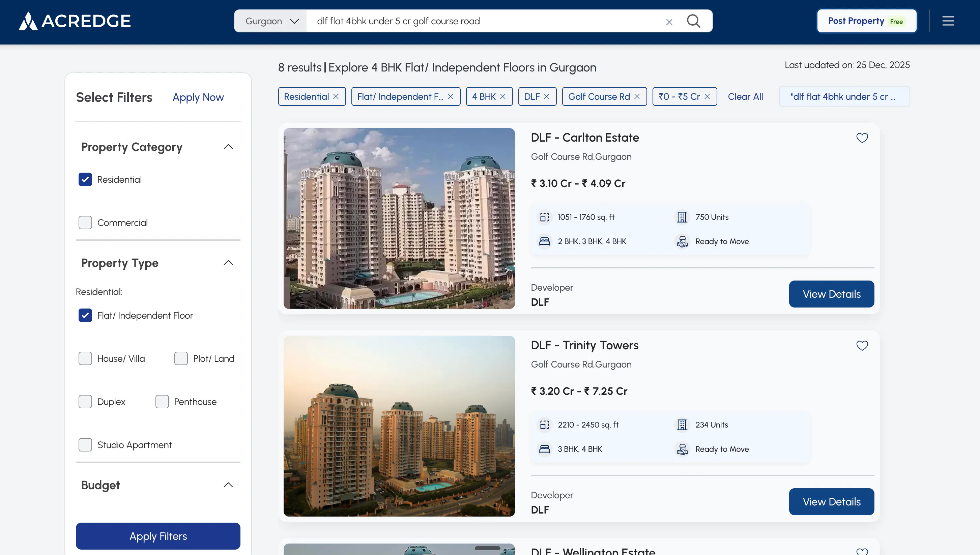Screen dimensions: 980x555
Task: Favorite DLF - Trinity Towers listing
Action: point(862,345)
